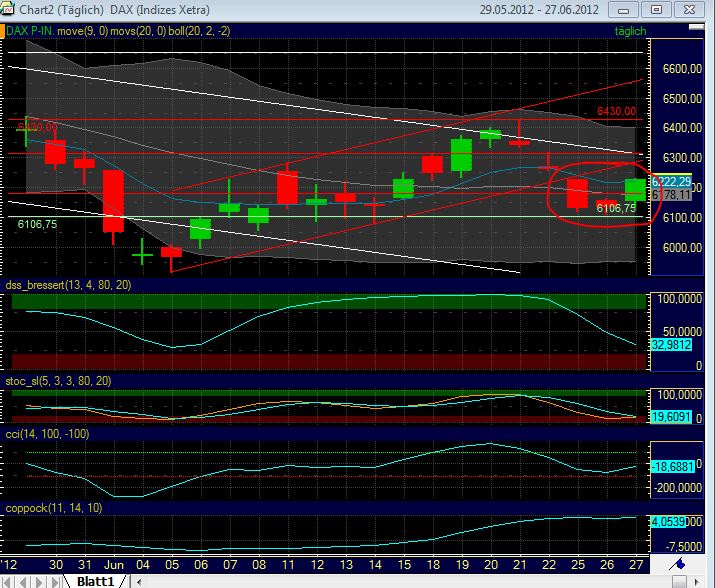Minimize the Chart2 window
Viewport: 715px width, 588px height.
point(623,10)
